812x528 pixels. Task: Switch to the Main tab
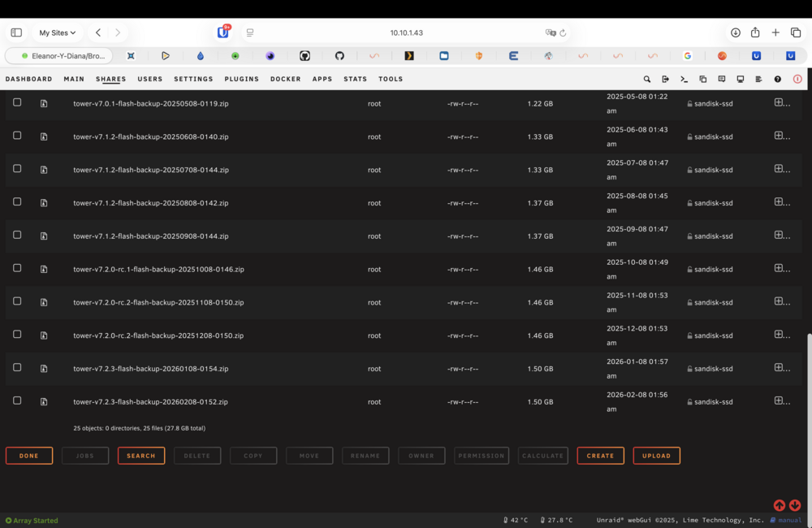[x=74, y=80]
